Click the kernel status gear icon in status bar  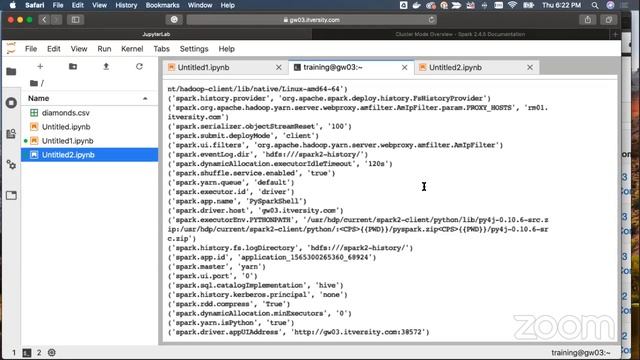52,353
